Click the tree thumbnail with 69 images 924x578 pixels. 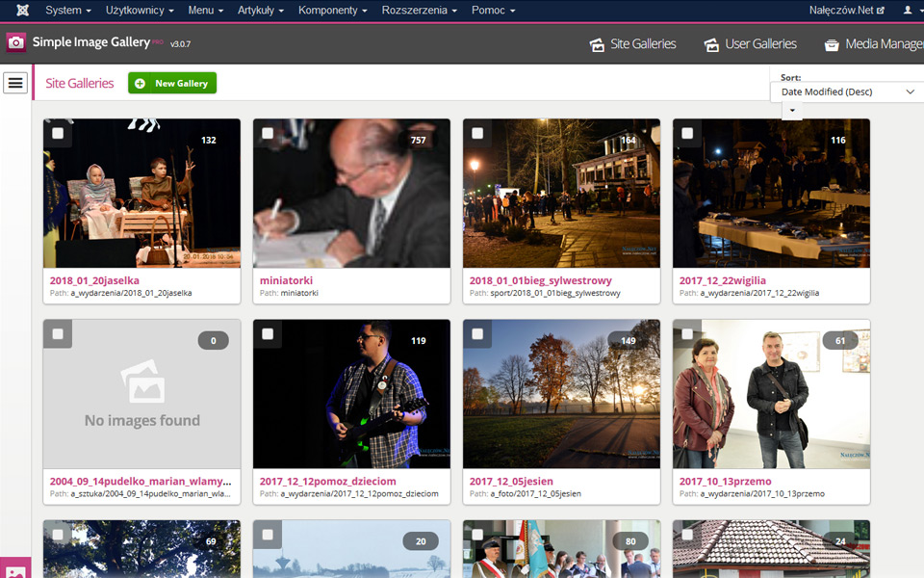coord(142,549)
